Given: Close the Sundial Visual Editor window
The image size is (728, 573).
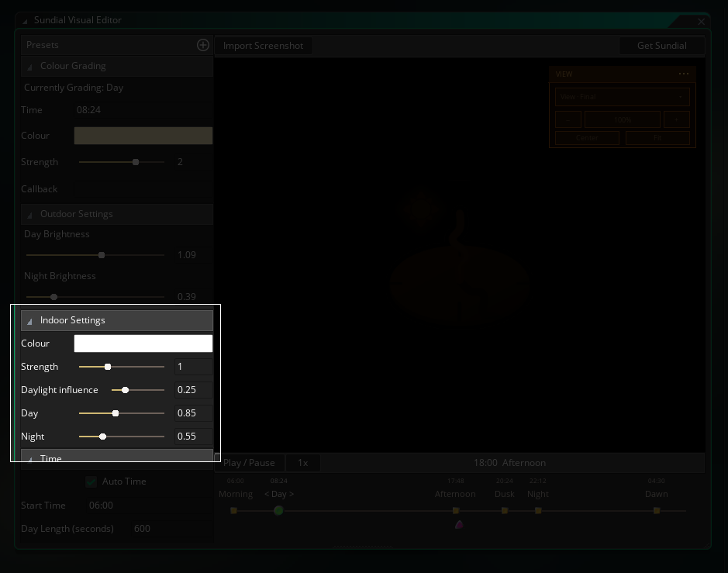Looking at the screenshot, I should coord(701,22).
